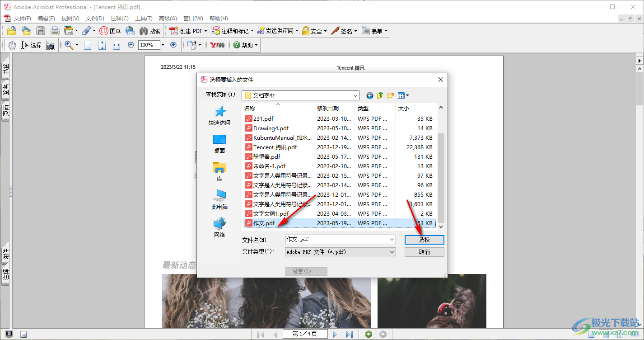Click the Actual Size page icon
644x340 pixels.
point(88,45)
